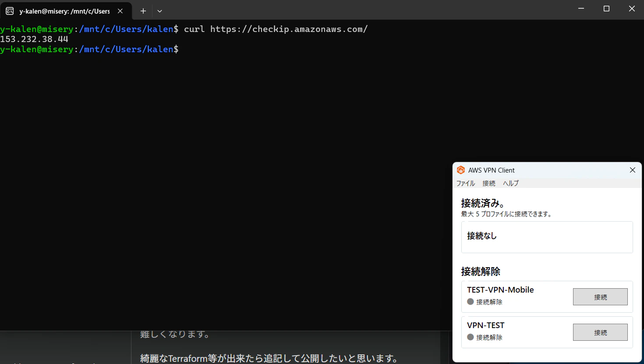Image resolution: width=644 pixels, height=364 pixels.
Task: Click the terminal tab's console icon
Action: [x=10, y=11]
